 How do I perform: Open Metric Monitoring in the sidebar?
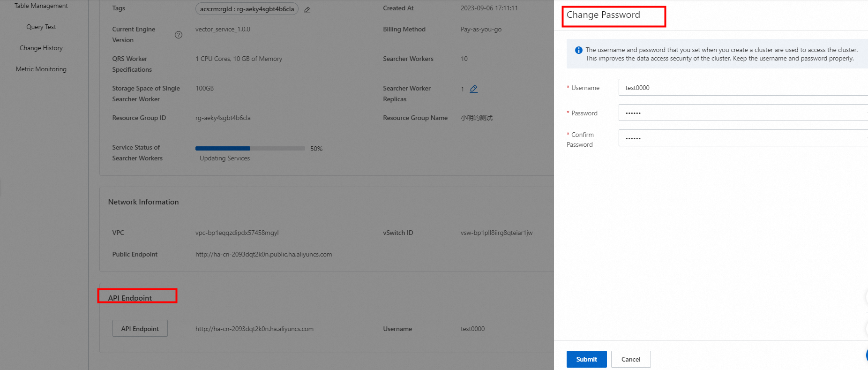click(x=41, y=69)
